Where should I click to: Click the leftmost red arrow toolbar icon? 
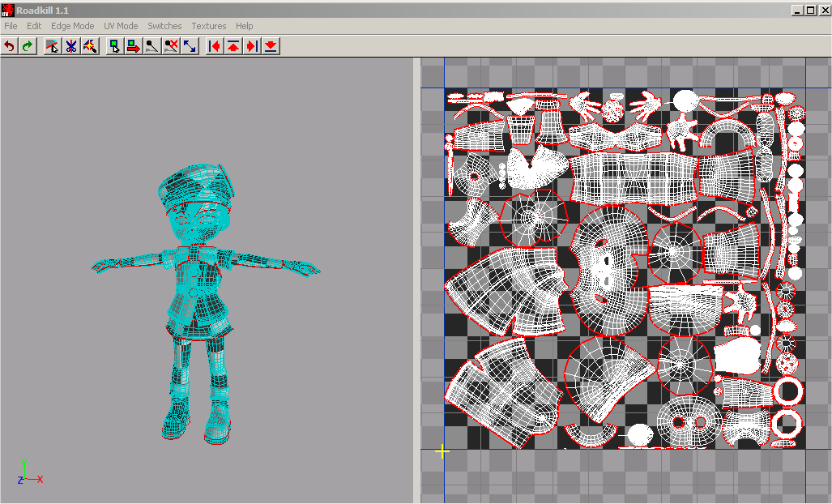coord(213,46)
